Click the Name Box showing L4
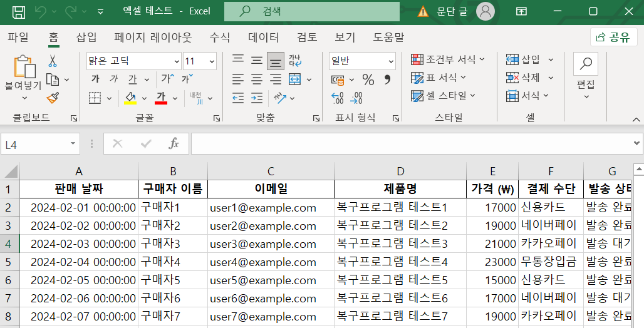 pyautogui.click(x=40, y=144)
